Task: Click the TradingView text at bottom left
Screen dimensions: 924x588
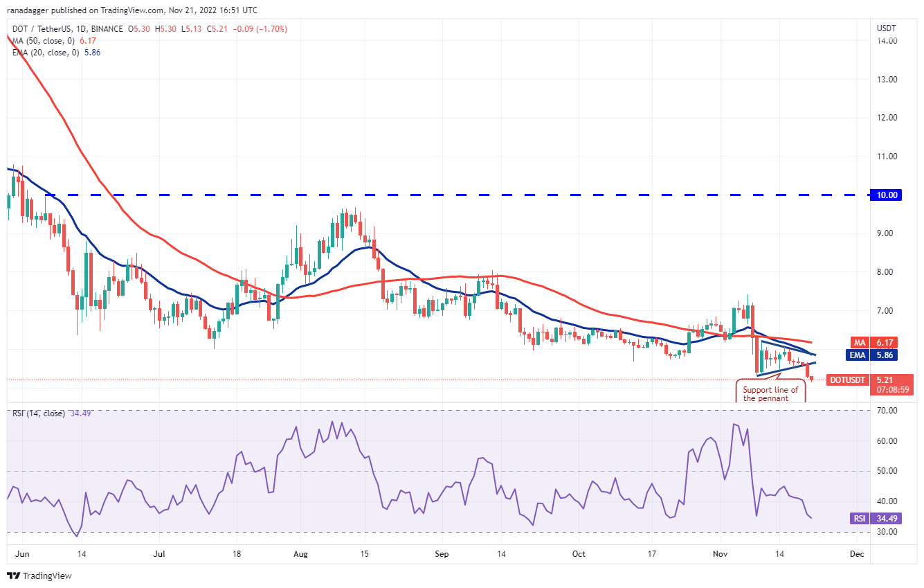Action: [47, 576]
